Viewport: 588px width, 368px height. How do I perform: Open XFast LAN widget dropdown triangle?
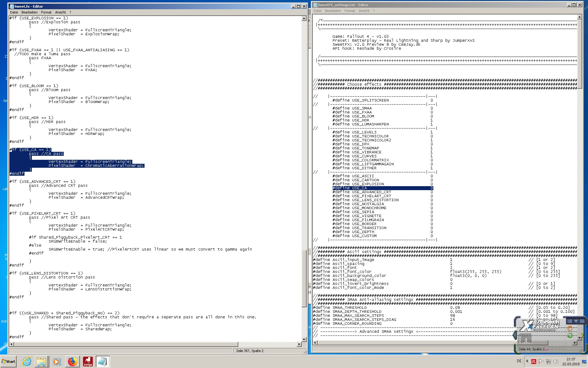(576, 321)
